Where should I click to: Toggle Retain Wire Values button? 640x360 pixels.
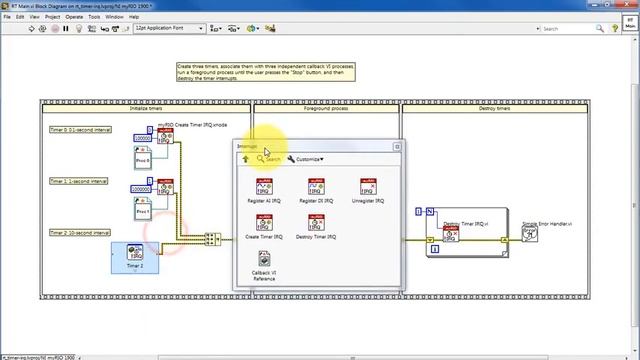click(x=92, y=29)
